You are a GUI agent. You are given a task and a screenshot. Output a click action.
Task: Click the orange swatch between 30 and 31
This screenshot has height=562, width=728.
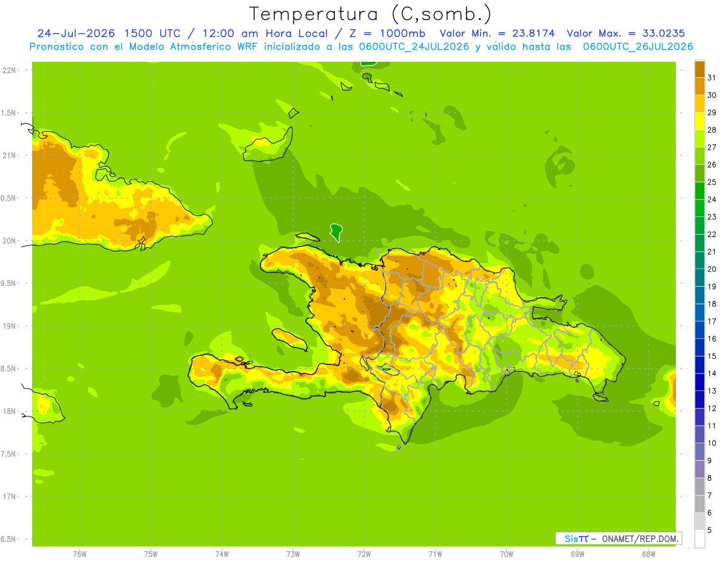point(699,86)
